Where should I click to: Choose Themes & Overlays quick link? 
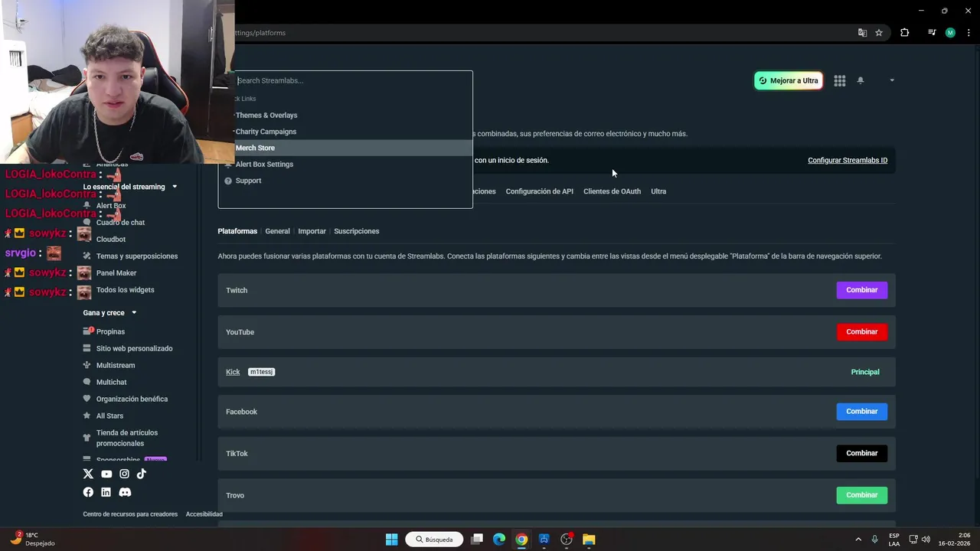266,115
